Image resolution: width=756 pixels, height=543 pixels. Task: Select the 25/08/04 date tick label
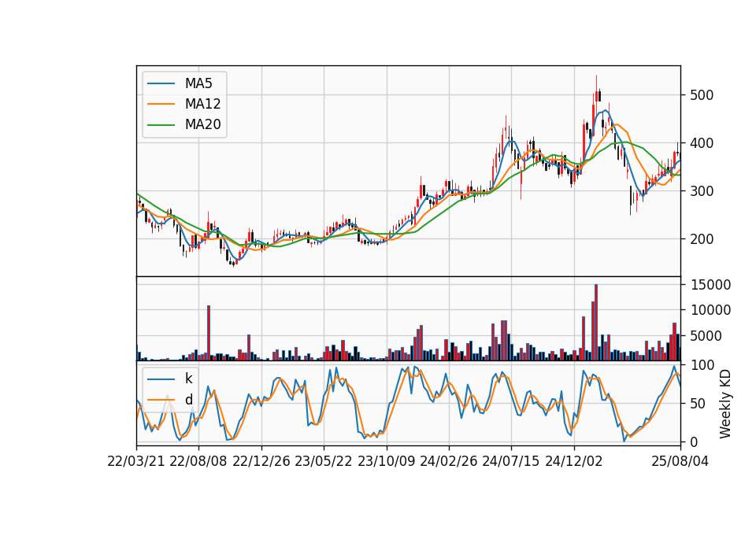(x=680, y=462)
